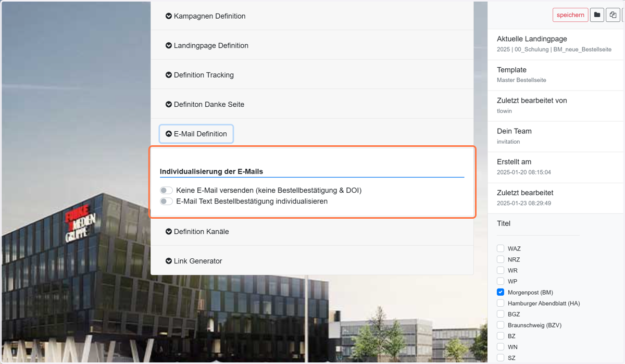Check the Hamburger Abendblatt (HA) checkbox
The image size is (625, 364).
501,303
